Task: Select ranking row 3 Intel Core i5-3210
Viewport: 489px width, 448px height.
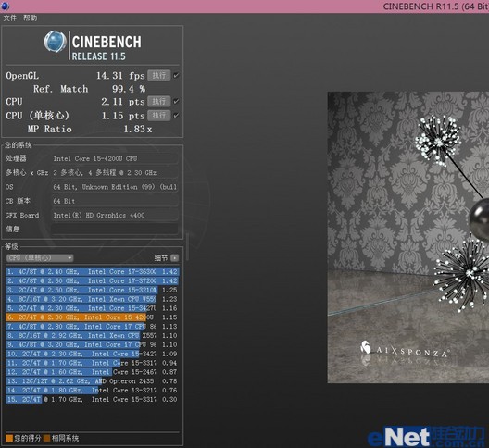Action: pos(93,290)
